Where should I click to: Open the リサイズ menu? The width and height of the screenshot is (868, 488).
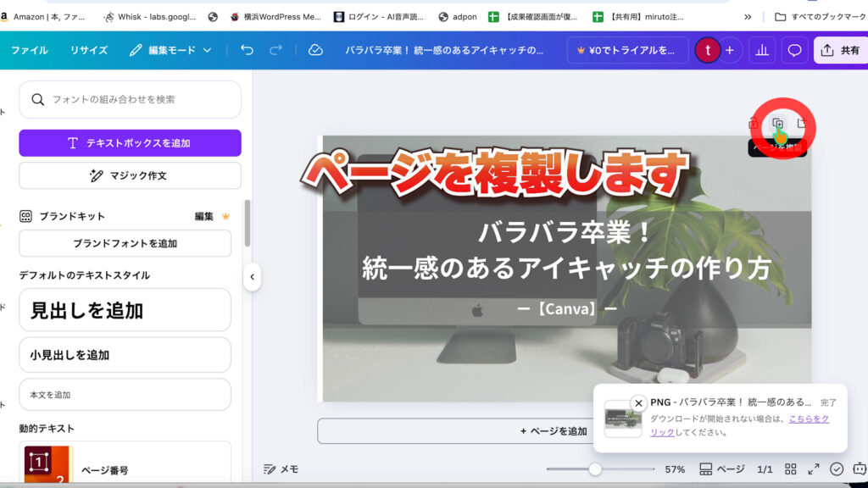coord(89,50)
